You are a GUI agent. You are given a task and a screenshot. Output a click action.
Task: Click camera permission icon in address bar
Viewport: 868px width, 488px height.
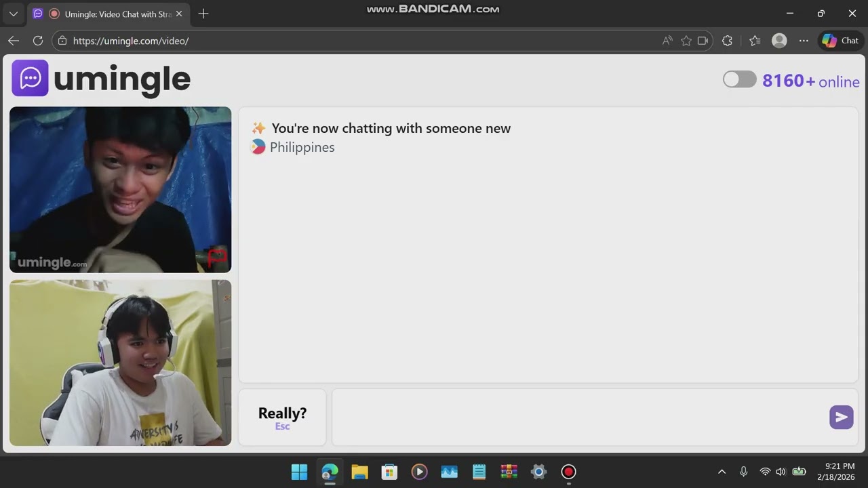703,41
